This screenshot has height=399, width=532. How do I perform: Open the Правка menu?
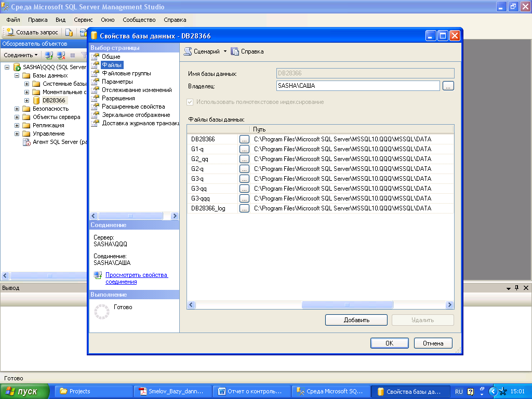37,20
